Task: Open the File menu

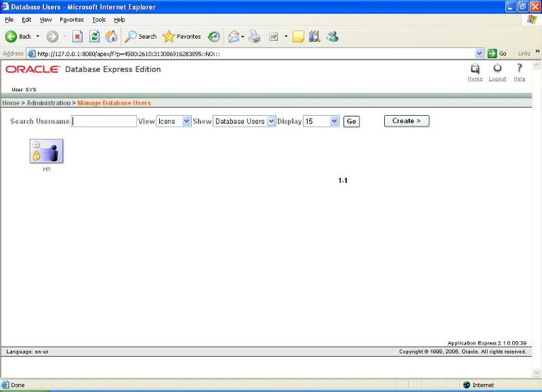Action: (x=9, y=20)
